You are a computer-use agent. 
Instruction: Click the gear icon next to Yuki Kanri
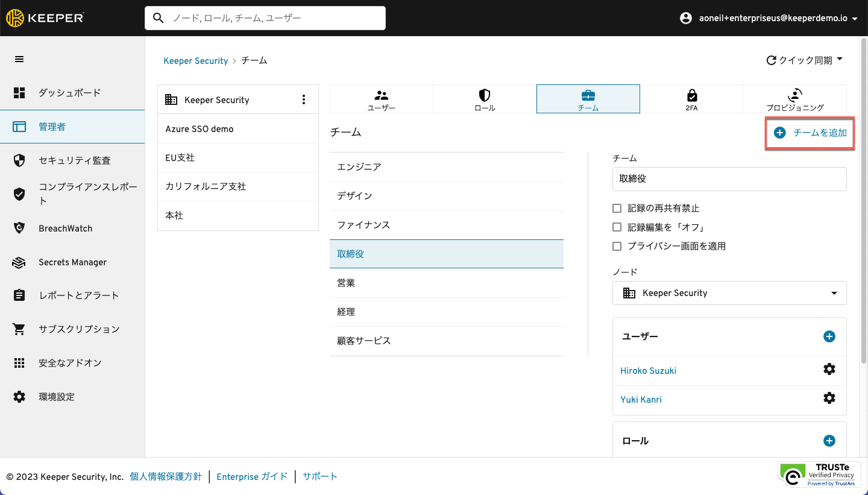829,399
